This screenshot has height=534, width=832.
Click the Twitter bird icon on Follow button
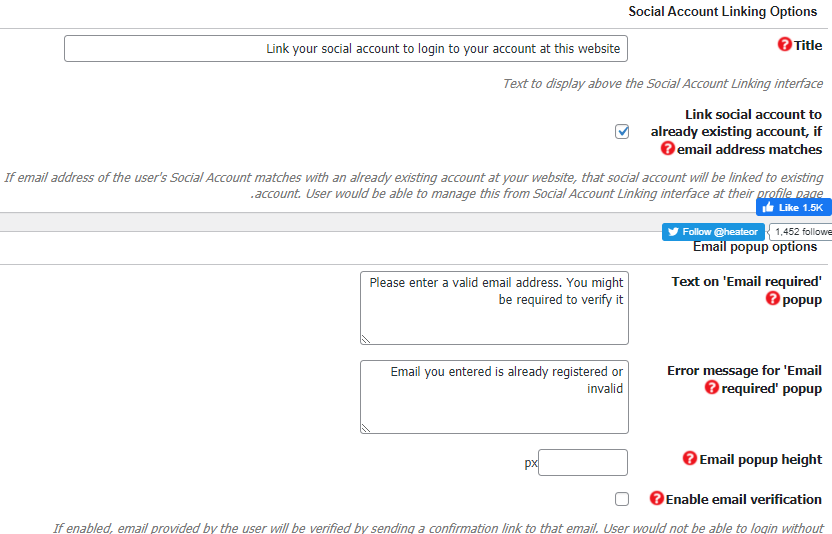[x=673, y=232]
